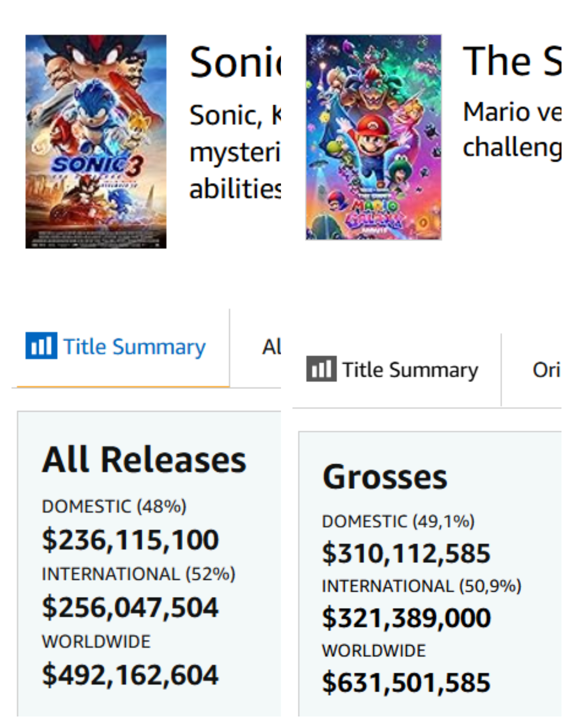Image resolution: width=573 pixels, height=728 pixels.
Task: Click the domestic gross $236,115,100
Action: tap(130, 540)
